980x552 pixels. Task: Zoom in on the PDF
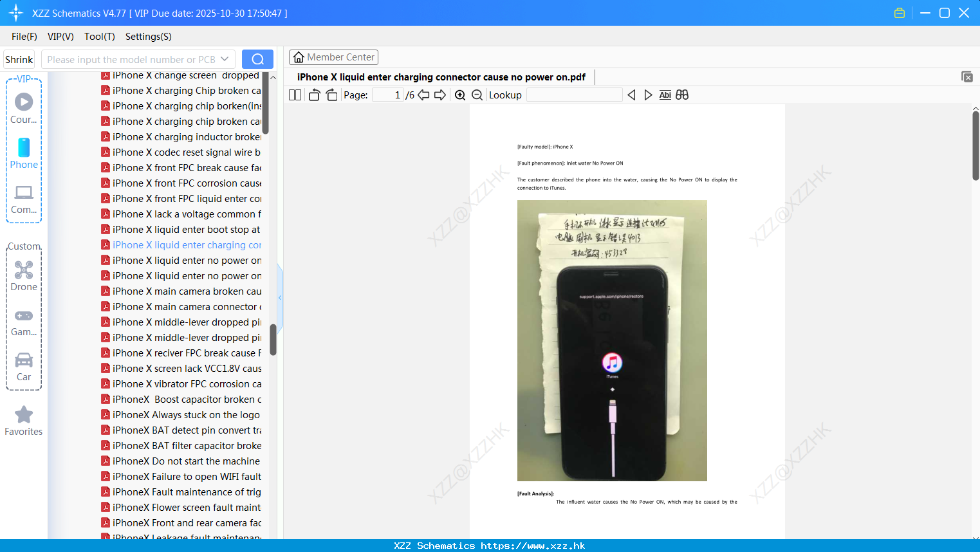tap(460, 95)
